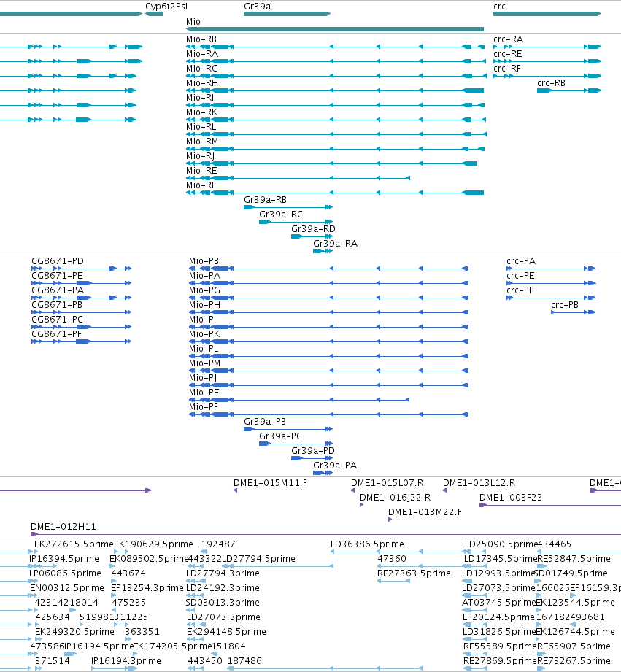The width and height of the screenshot is (621, 672).
Task: Click the EN00312.5prime EST label
Action: 67,588
